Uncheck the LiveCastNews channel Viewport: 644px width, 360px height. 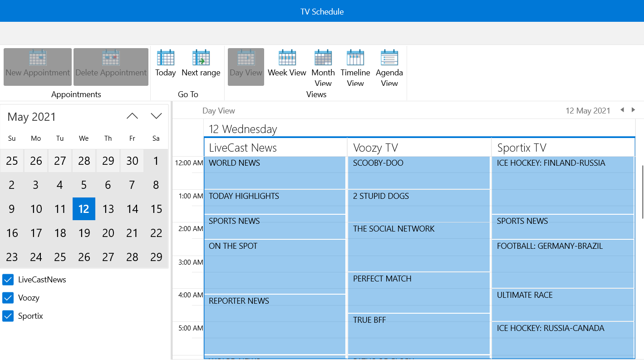pos(8,280)
